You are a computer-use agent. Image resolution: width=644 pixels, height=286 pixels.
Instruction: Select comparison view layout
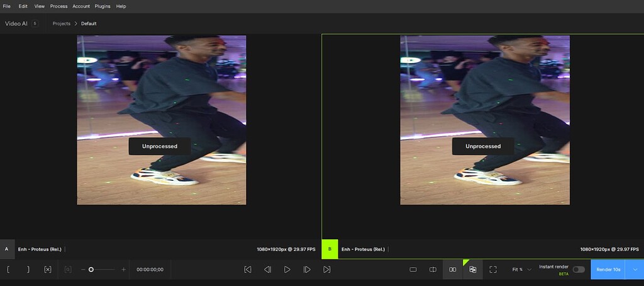[472, 270]
